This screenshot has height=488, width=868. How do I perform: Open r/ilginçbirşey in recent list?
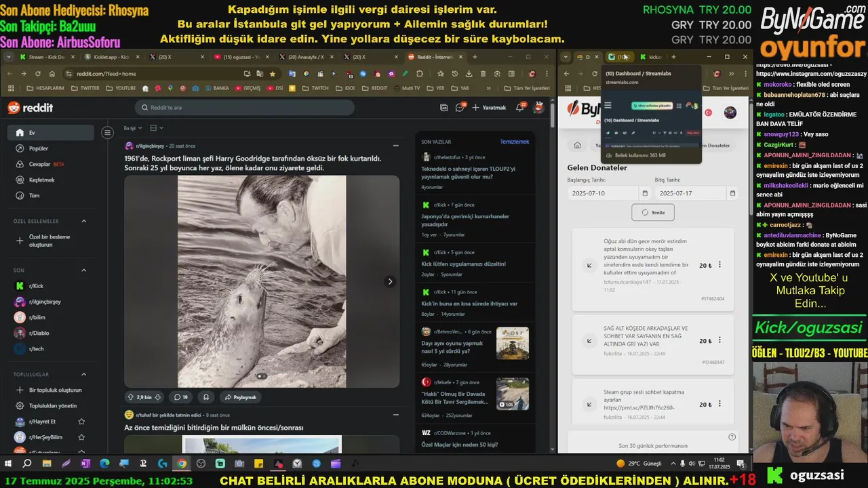tap(51, 302)
